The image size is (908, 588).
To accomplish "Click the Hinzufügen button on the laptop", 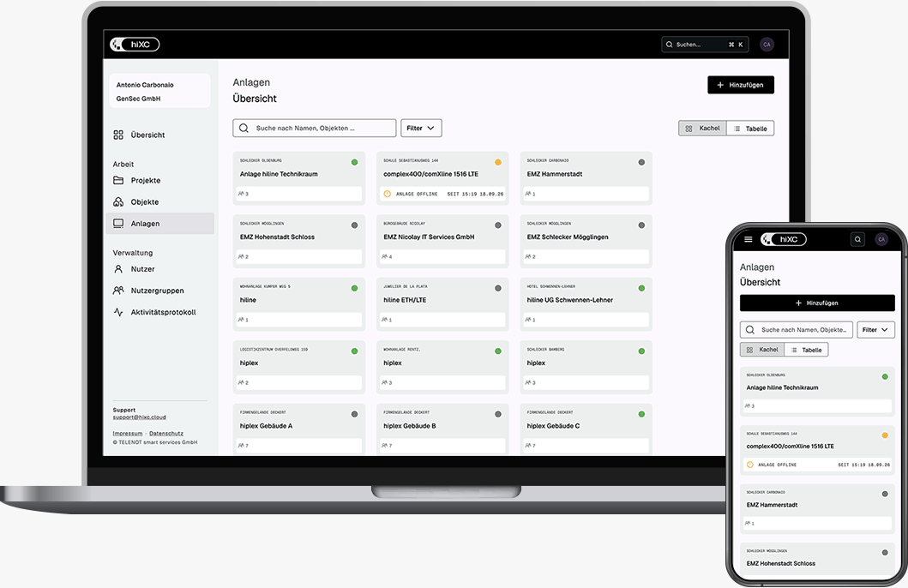I will click(741, 85).
